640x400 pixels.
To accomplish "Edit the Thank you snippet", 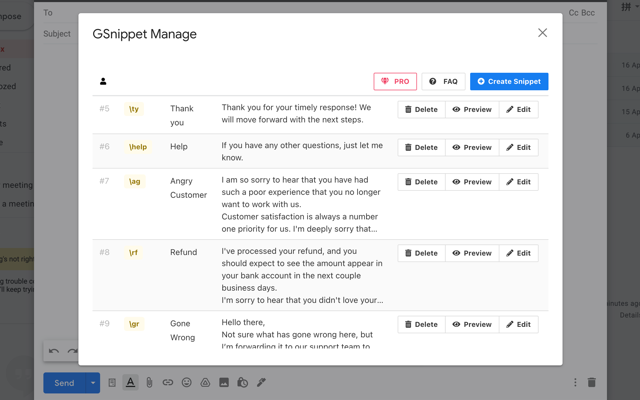I will (x=518, y=109).
